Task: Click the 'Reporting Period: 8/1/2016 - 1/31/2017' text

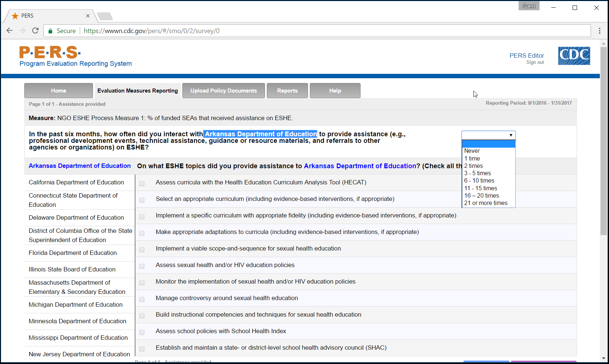Action: [529, 103]
